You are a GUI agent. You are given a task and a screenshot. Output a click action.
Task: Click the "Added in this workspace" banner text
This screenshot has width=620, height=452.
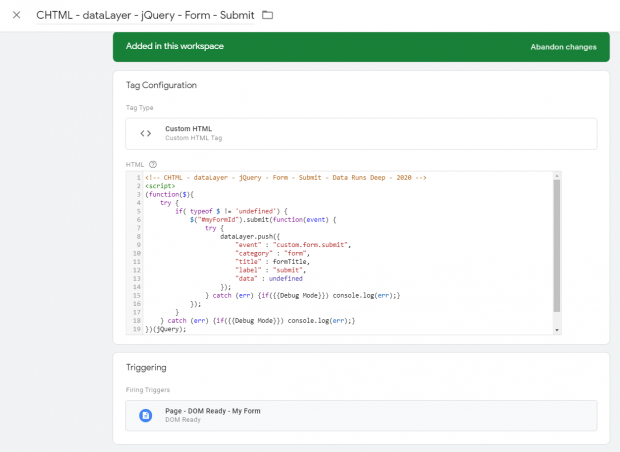pos(175,47)
